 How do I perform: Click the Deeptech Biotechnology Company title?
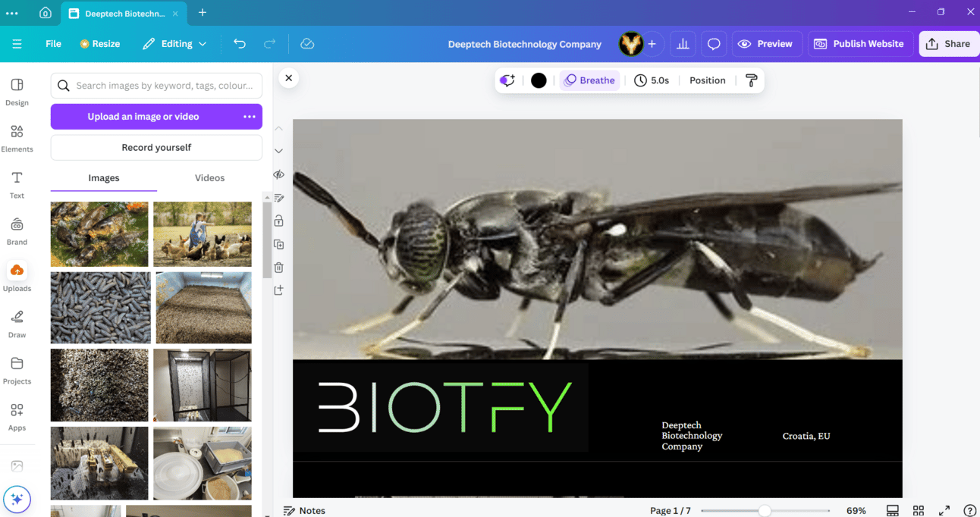(525, 44)
